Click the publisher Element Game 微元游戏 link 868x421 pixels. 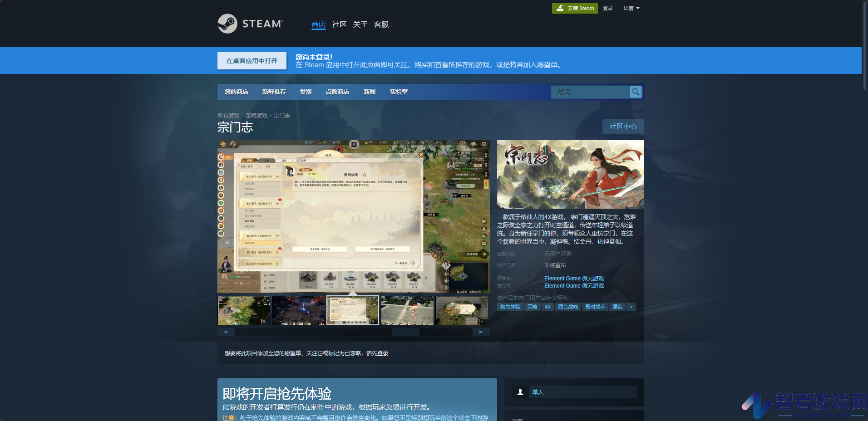pos(574,286)
